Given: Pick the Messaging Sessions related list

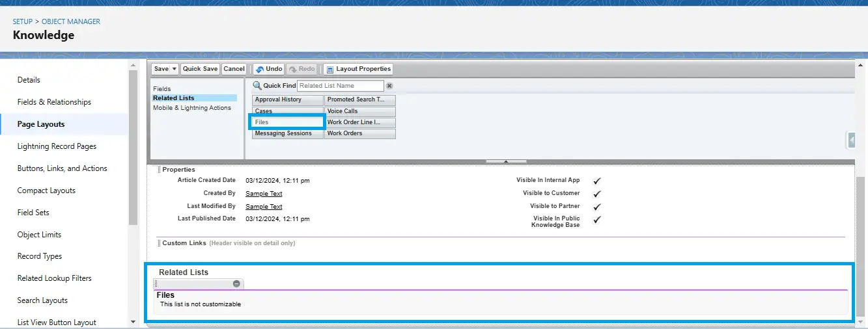Looking at the screenshot, I should pos(288,133).
